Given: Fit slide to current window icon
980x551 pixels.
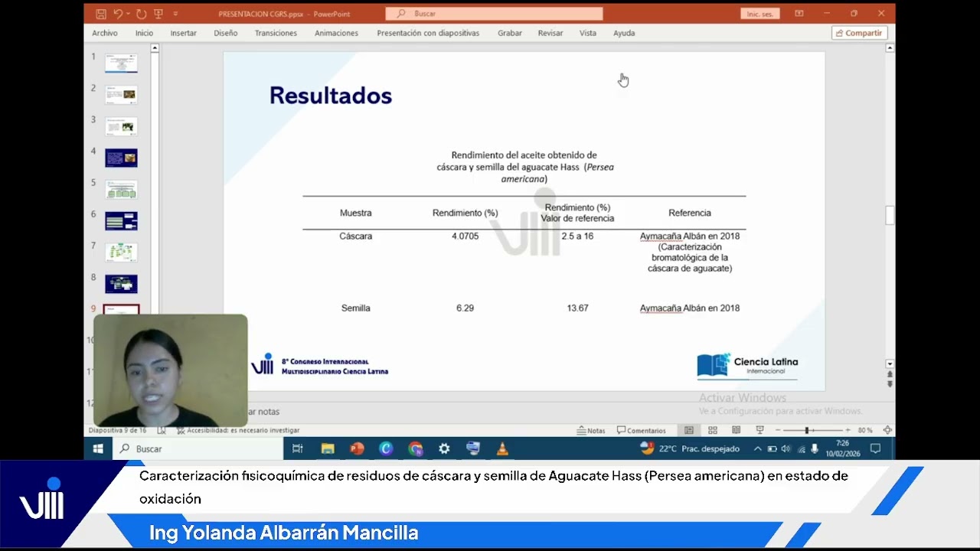Looking at the screenshot, I should pyautogui.click(x=887, y=430).
